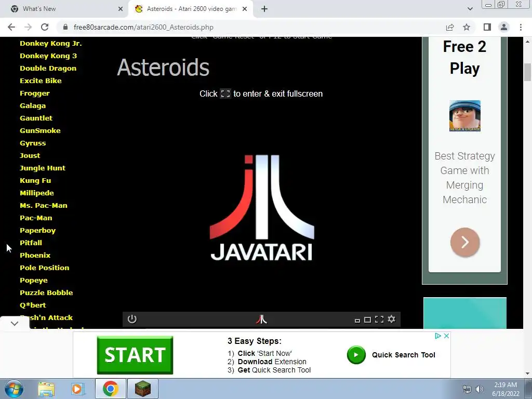The image size is (532, 399).
Task: Click the Free 2 Play ad arrow button
Action: point(465,242)
